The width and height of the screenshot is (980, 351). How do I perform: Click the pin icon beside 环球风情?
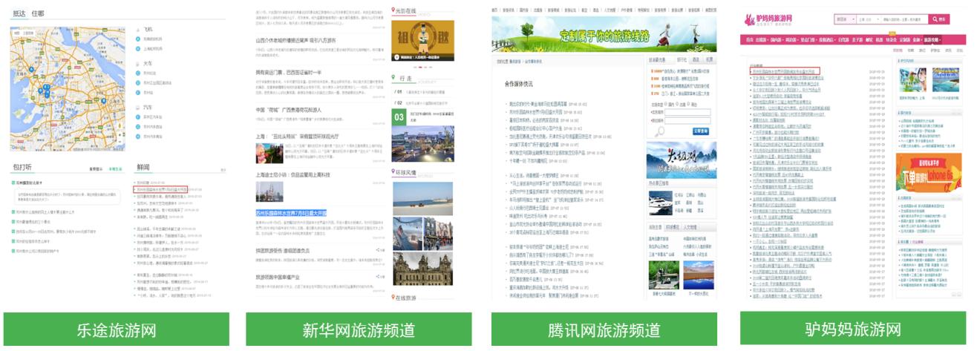coord(393,171)
